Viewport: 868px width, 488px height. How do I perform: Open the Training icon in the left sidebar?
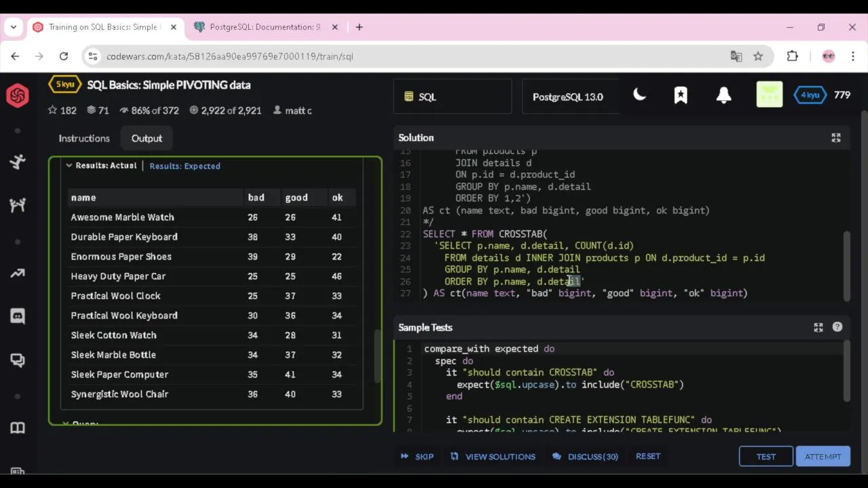point(18,161)
